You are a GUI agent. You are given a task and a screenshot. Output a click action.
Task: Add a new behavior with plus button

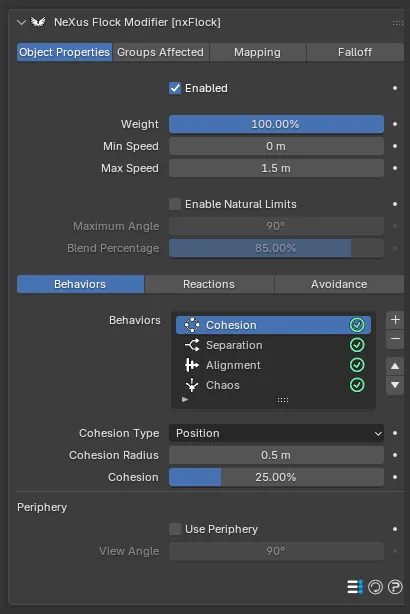[x=395, y=320]
